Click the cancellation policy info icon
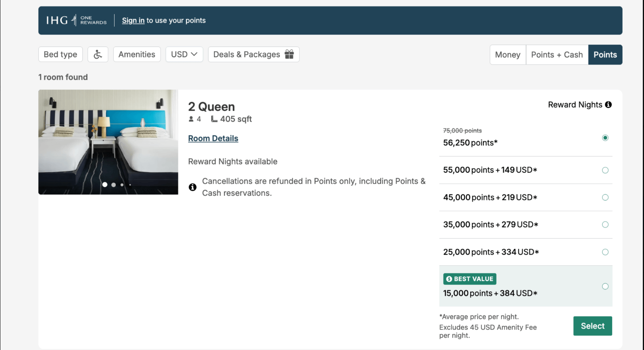The width and height of the screenshot is (644, 350). tap(193, 187)
